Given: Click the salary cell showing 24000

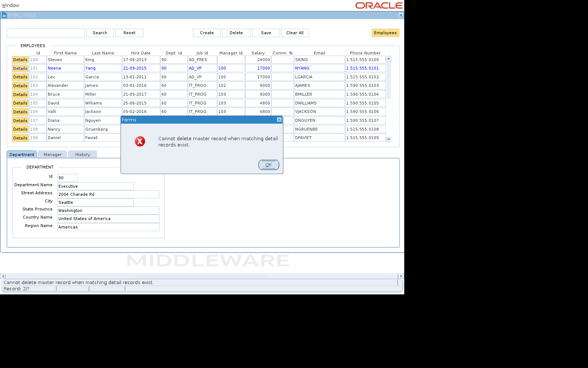Looking at the screenshot, I should coord(258,60).
